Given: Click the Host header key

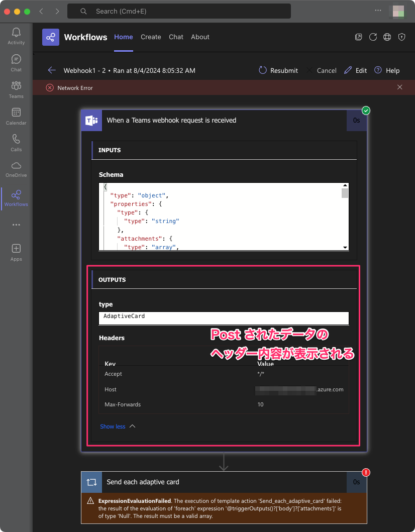Looking at the screenshot, I should click(x=111, y=389).
